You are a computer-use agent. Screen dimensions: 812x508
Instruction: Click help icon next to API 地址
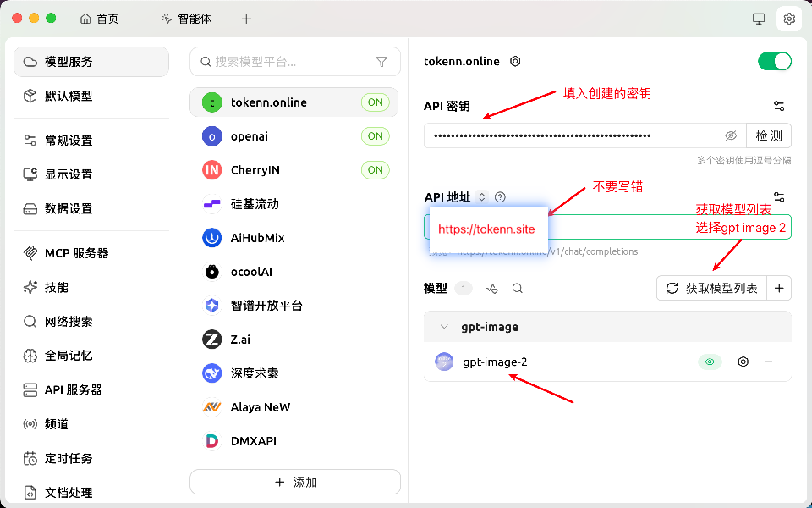pyautogui.click(x=500, y=197)
